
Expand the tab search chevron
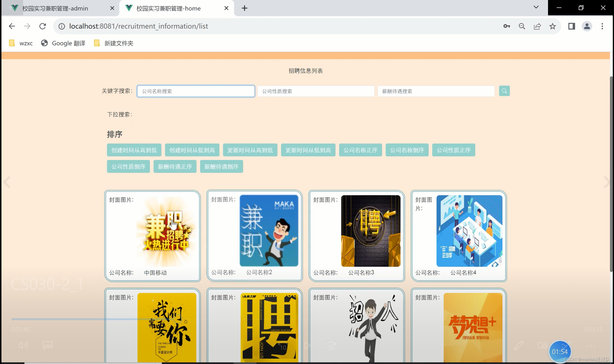536,7
